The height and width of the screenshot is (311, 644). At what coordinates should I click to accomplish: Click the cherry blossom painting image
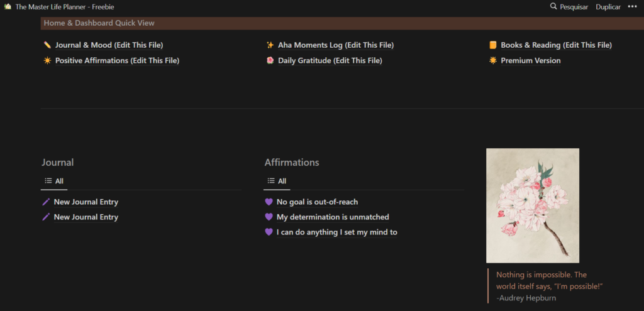[x=532, y=205]
